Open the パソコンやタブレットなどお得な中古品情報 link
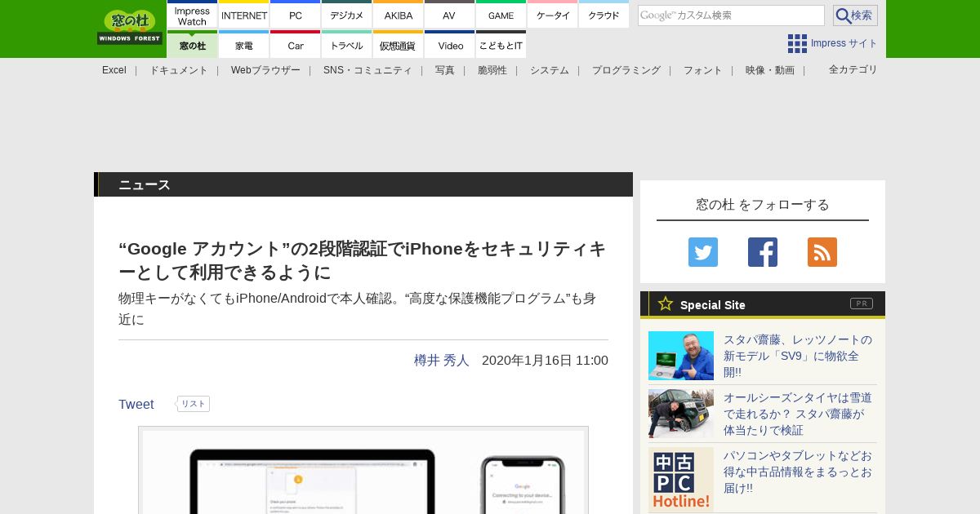 pos(798,472)
